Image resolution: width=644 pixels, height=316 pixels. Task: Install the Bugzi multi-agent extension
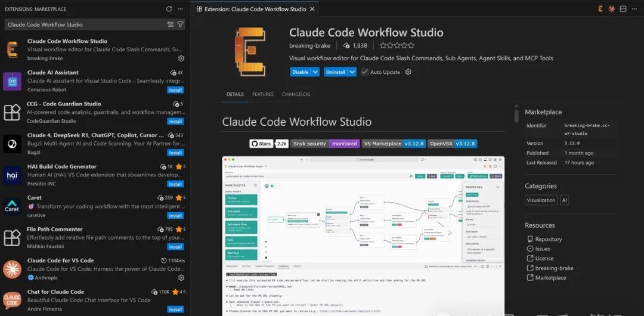pyautogui.click(x=175, y=153)
